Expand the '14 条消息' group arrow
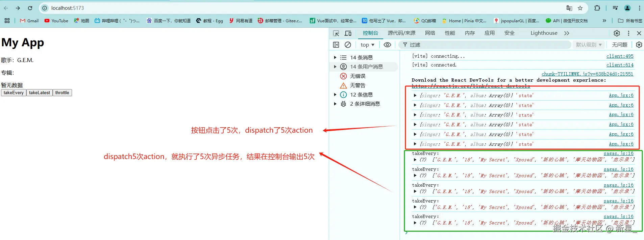Image resolution: width=644 pixels, height=240 pixels. [x=335, y=57]
